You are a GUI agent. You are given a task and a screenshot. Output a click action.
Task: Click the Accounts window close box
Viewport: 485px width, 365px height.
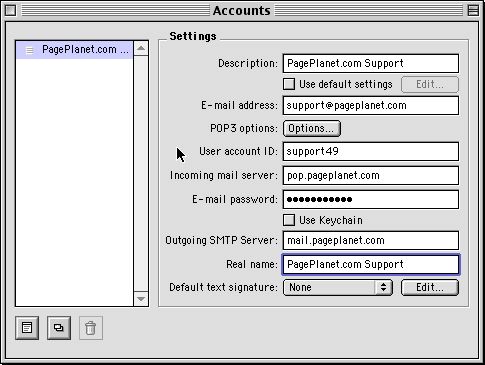point(11,11)
